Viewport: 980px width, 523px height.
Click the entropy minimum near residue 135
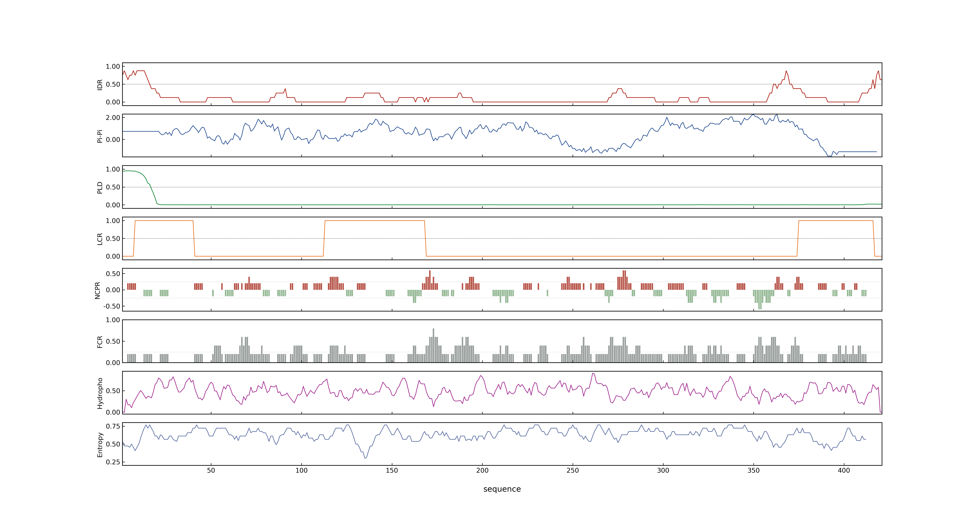pyautogui.click(x=365, y=458)
